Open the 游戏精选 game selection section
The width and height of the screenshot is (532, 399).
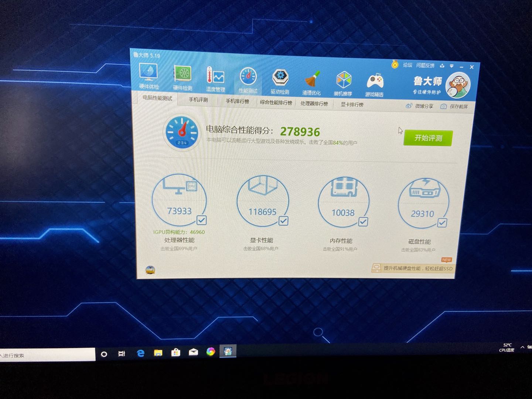374,85
